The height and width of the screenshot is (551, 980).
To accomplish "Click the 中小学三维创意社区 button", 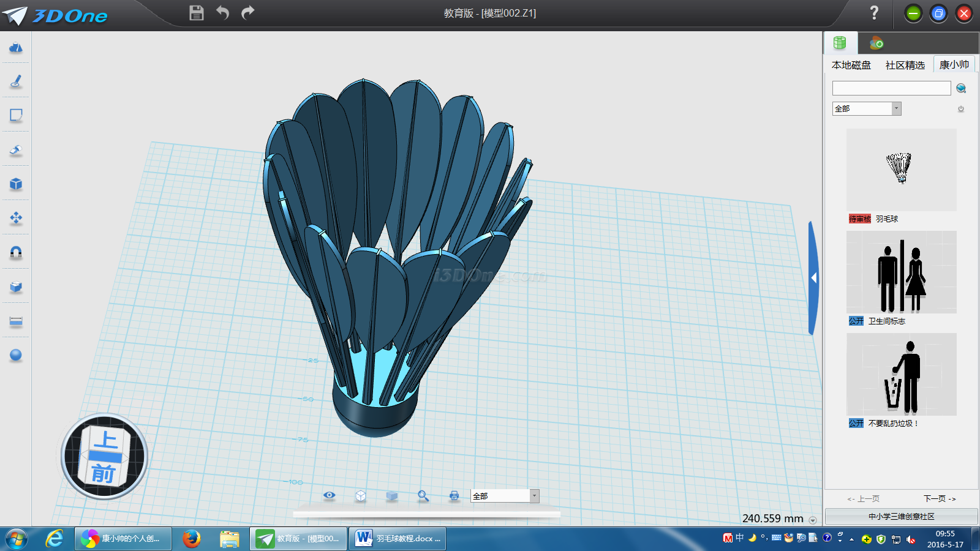I will pos(901,517).
